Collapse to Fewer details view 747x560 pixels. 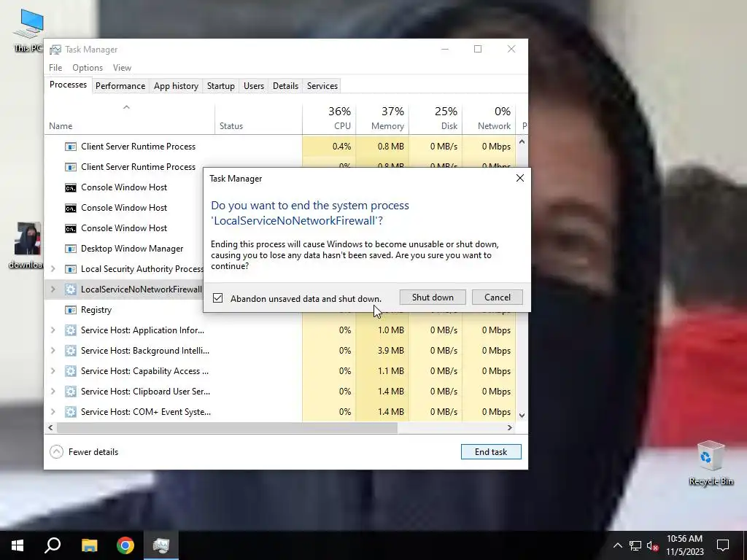(x=85, y=452)
